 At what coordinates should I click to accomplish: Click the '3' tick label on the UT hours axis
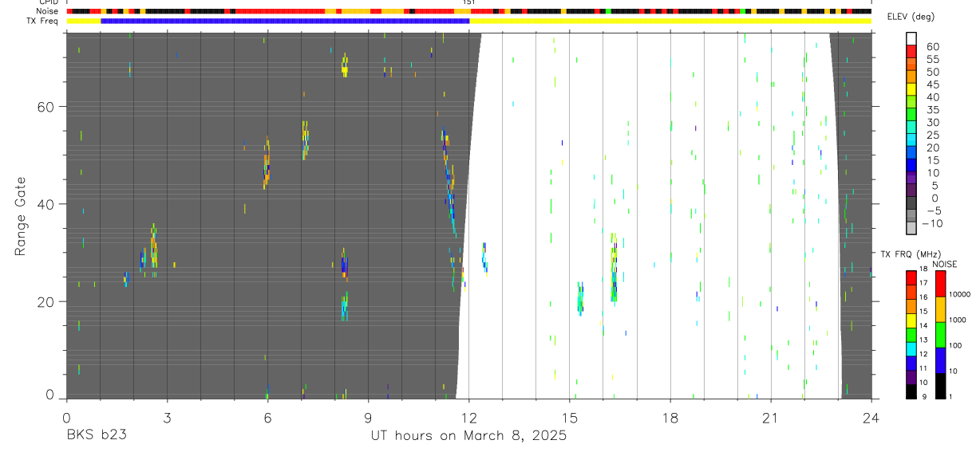click(166, 418)
